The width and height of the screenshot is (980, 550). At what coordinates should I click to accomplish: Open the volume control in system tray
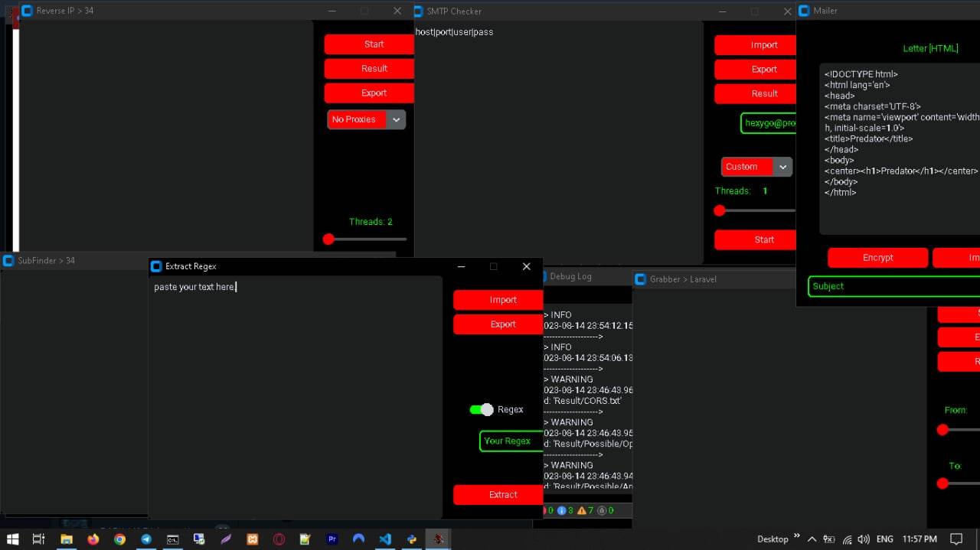pos(864,539)
